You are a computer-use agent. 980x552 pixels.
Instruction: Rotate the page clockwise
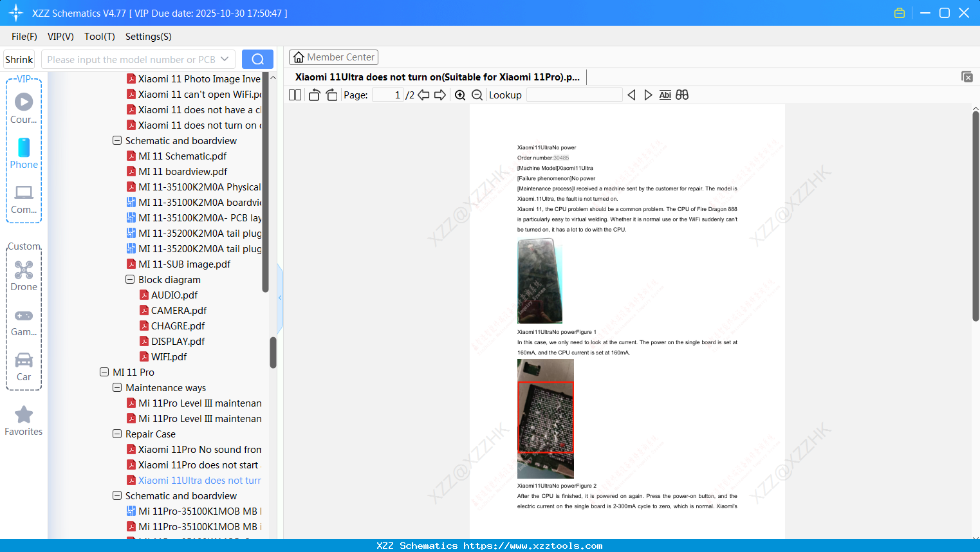[331, 95]
